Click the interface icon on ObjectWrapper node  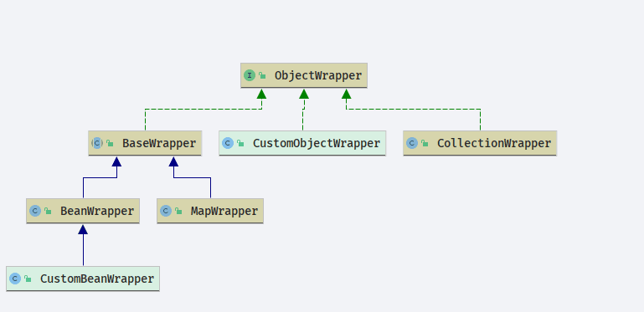click(x=250, y=75)
